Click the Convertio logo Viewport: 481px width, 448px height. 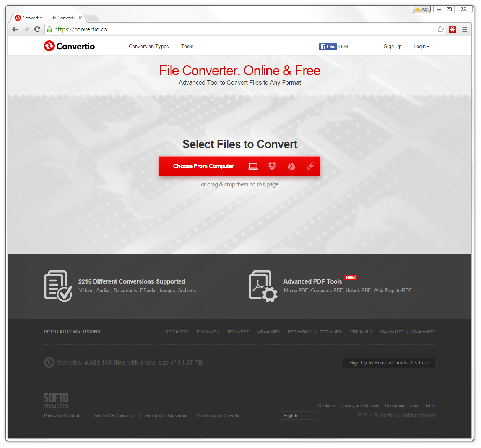pyautogui.click(x=69, y=46)
